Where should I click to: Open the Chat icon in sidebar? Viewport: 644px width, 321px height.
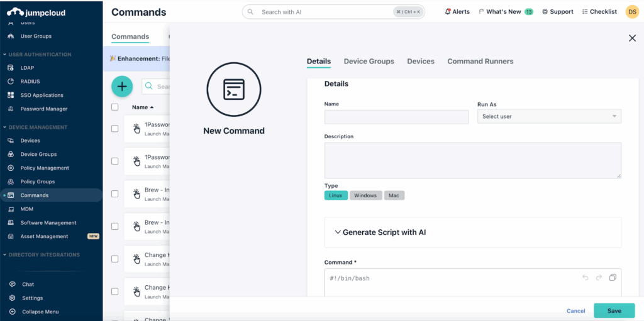tap(12, 285)
